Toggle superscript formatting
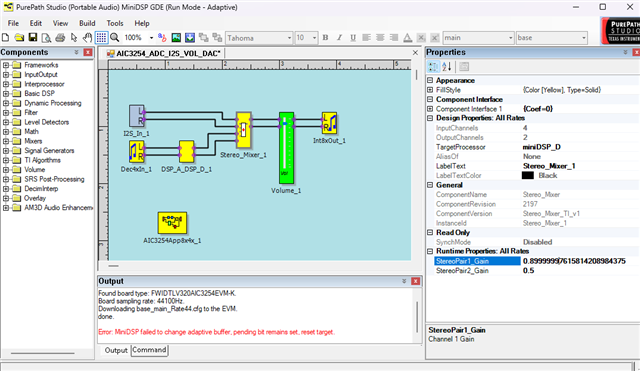 435,38
